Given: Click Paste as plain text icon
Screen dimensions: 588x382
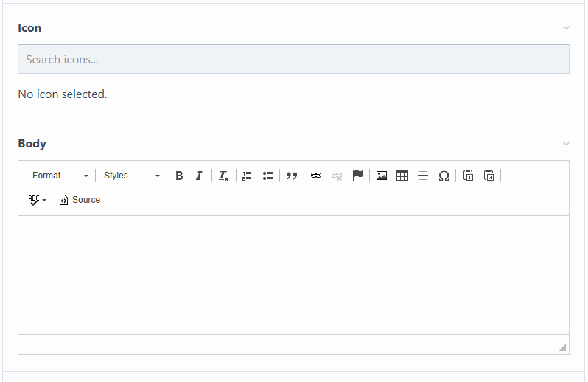Looking at the screenshot, I should [468, 176].
